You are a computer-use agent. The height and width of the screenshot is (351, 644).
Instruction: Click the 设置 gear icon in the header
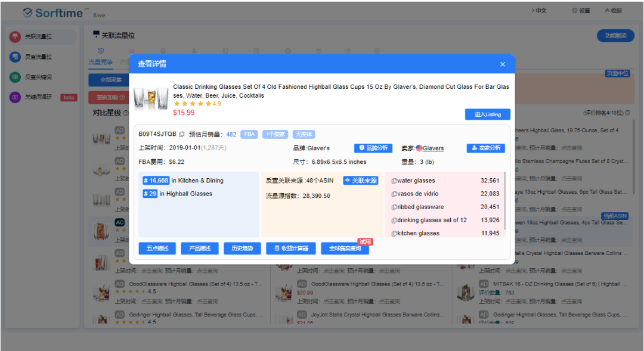coord(575,10)
